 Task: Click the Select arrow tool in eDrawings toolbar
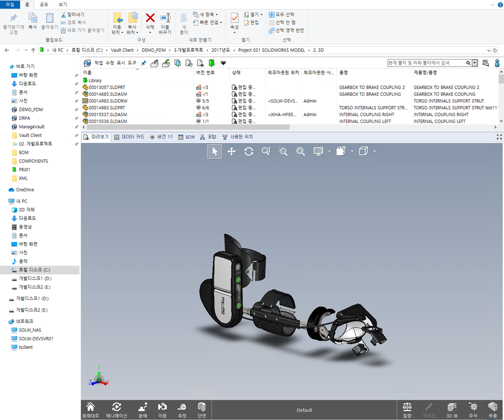[x=215, y=151]
